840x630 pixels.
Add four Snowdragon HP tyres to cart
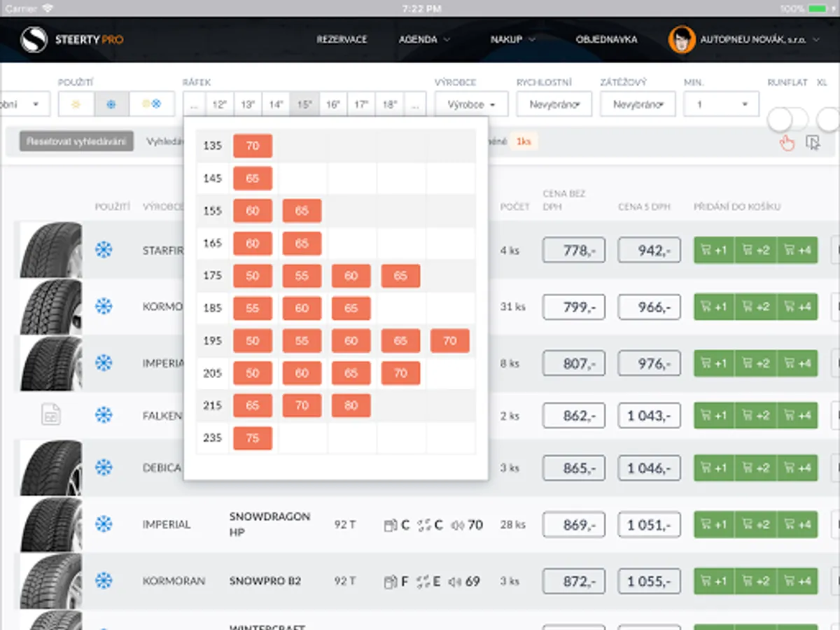[797, 524]
